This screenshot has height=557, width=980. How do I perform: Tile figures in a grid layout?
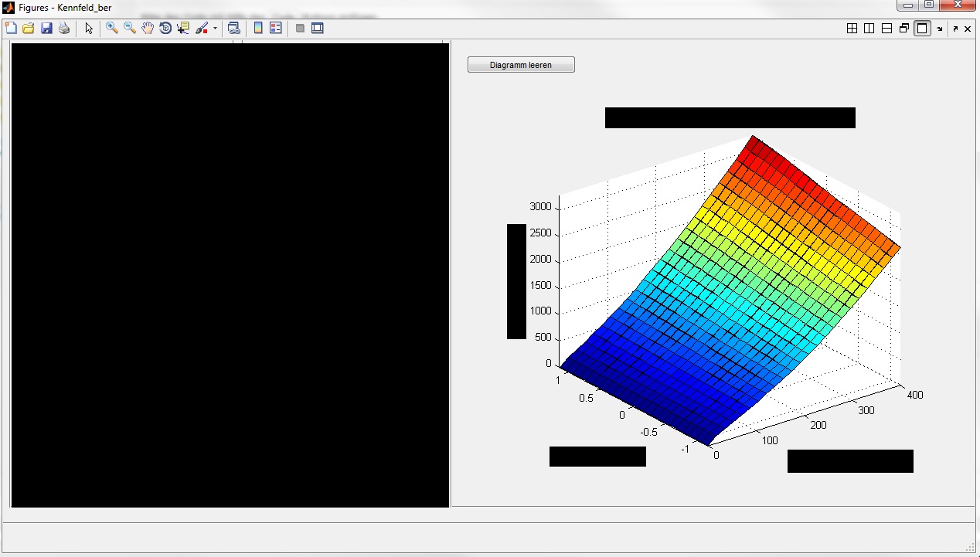(852, 29)
